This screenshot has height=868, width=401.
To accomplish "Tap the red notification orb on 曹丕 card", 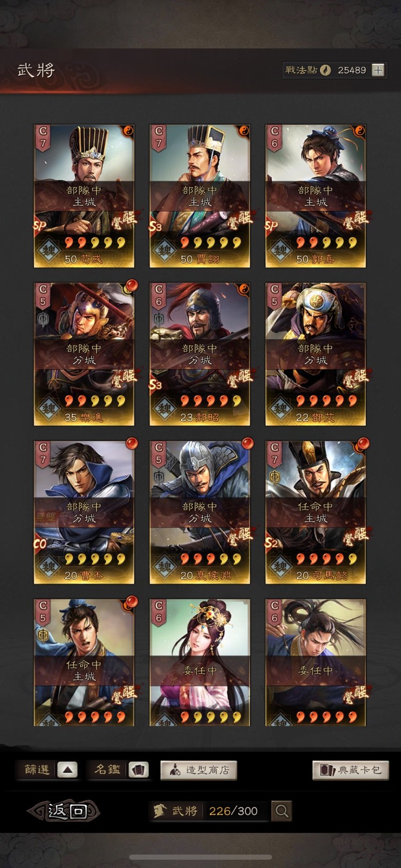I will (131, 443).
